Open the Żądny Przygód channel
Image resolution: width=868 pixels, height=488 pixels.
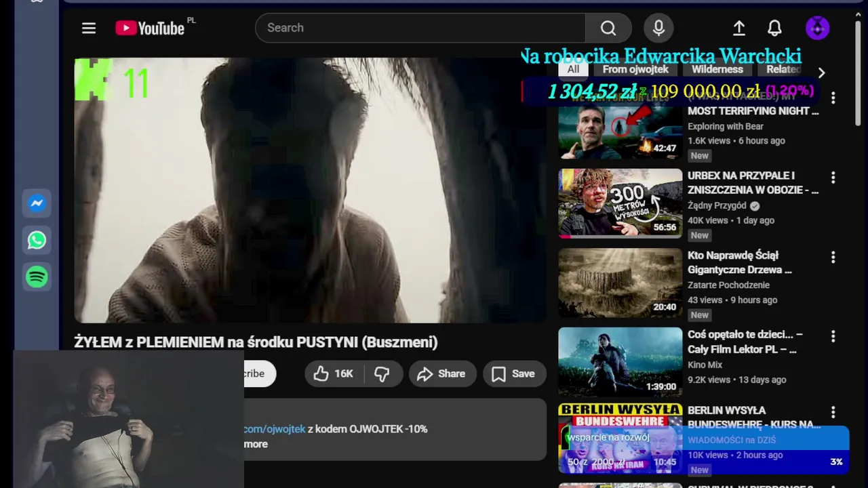(717, 205)
